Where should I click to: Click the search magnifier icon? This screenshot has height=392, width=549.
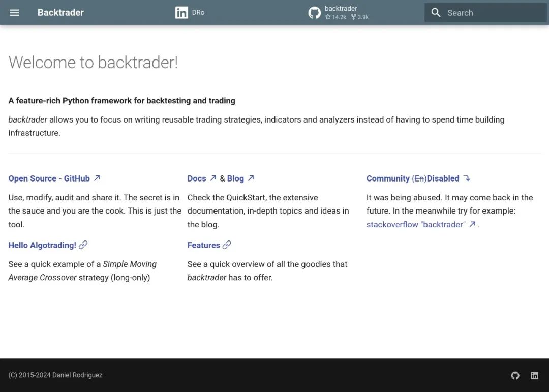coord(436,13)
